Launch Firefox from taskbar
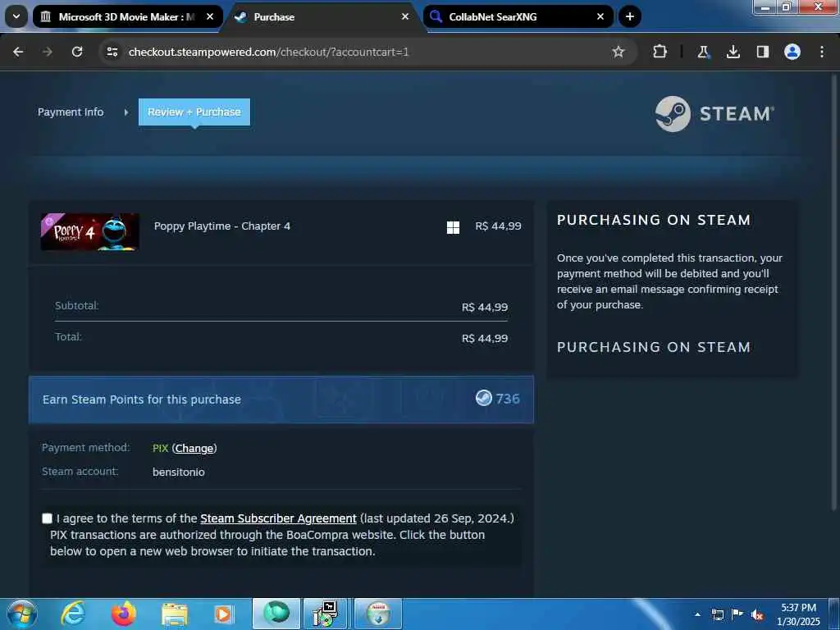Screen dimensions: 840x630 pyautogui.click(x=123, y=614)
